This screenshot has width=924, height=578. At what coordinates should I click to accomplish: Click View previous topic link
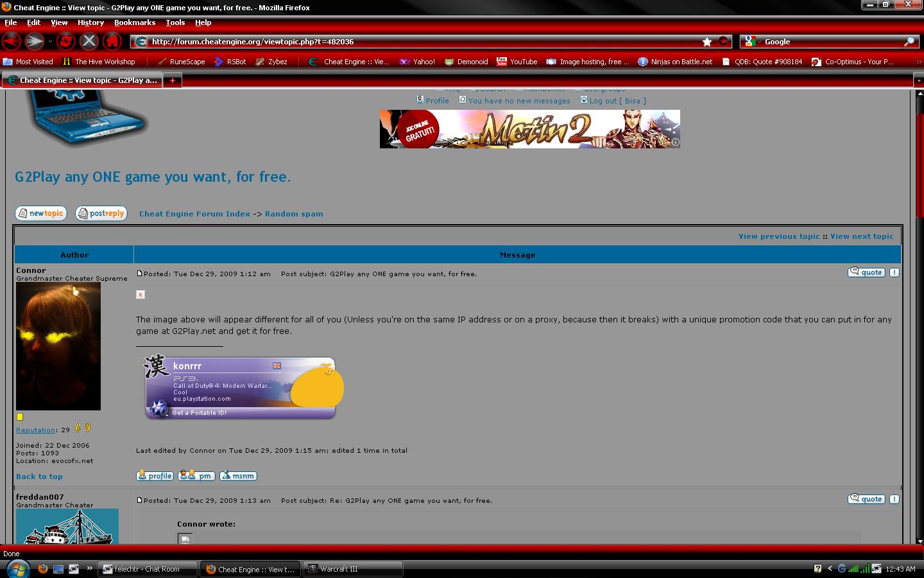point(779,236)
